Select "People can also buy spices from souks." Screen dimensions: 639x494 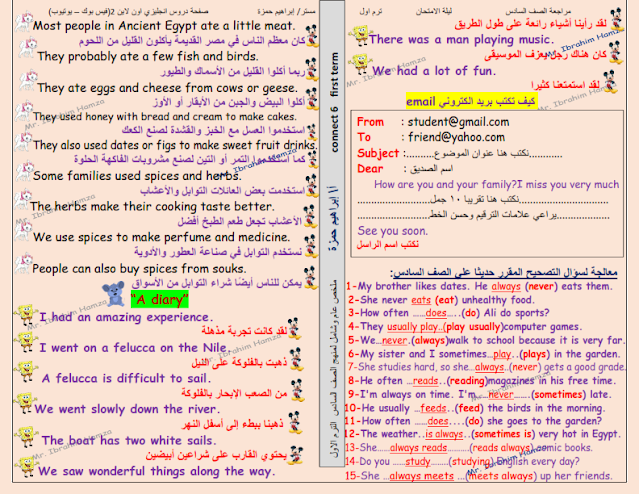(x=139, y=269)
